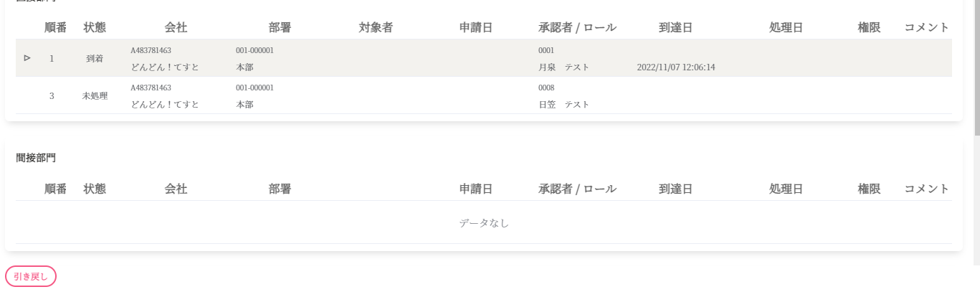Click approver name 月泉 テスト
This screenshot has width=980, height=292.
563,67
